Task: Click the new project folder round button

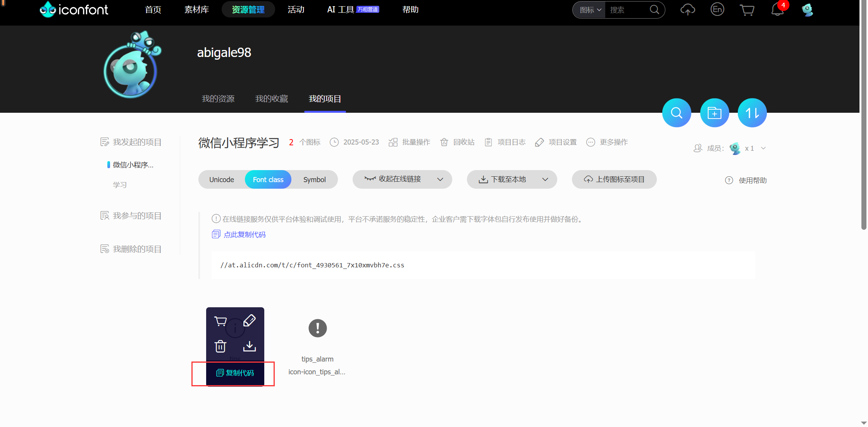Action: coord(714,113)
